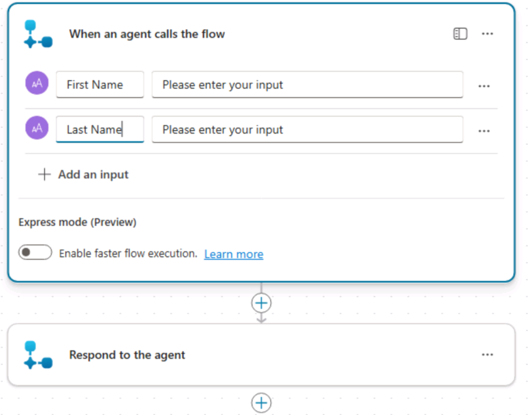Open the Learn more link

click(233, 254)
